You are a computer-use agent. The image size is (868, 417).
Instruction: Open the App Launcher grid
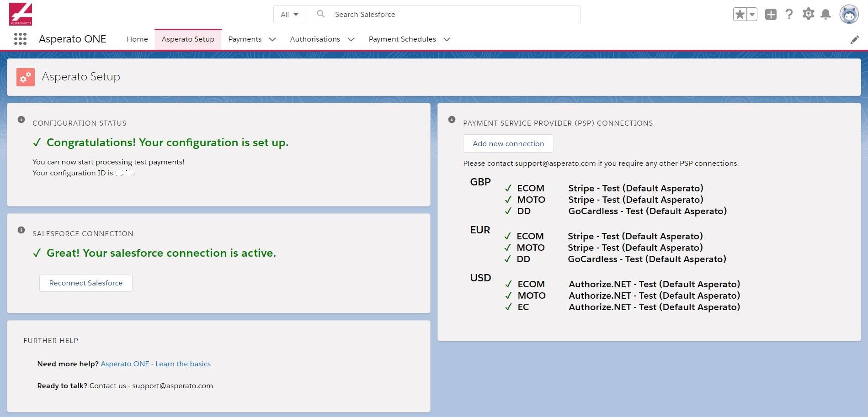pos(20,39)
